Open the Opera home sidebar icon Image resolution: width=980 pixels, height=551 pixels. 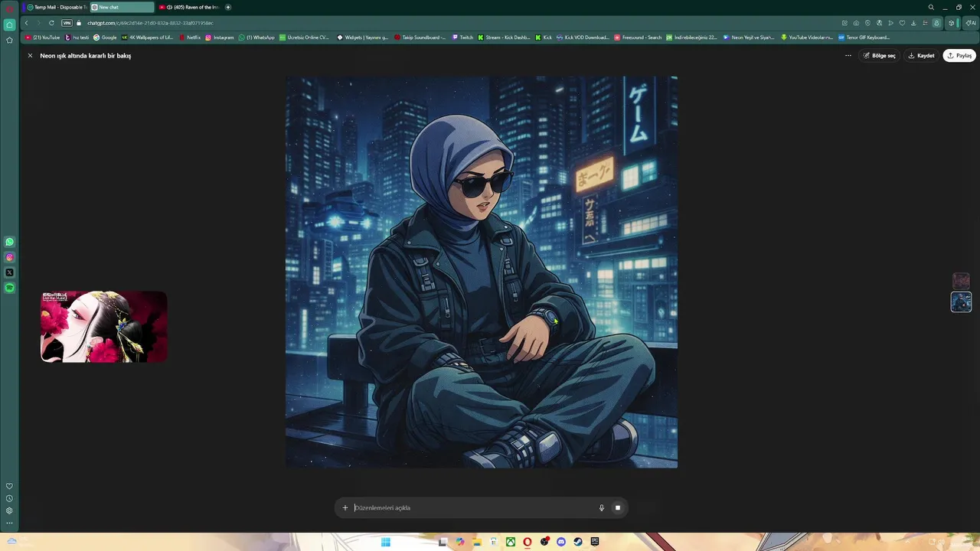[x=9, y=24]
